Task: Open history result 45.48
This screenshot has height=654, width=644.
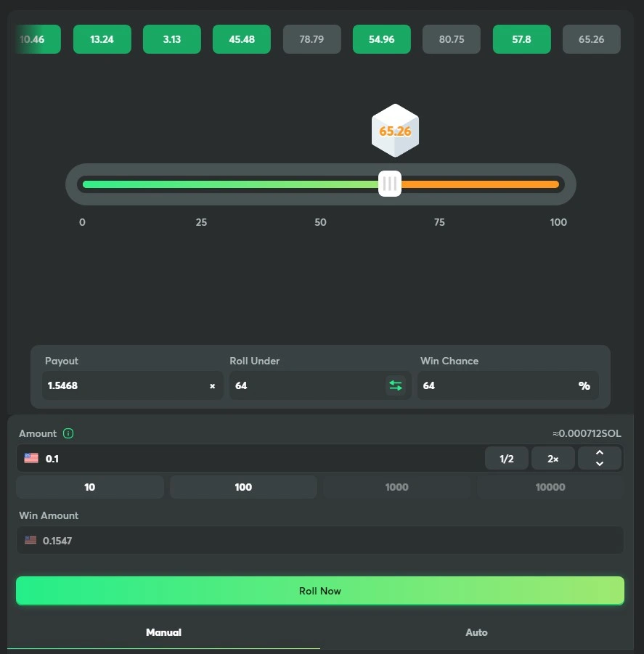Action: click(x=242, y=39)
